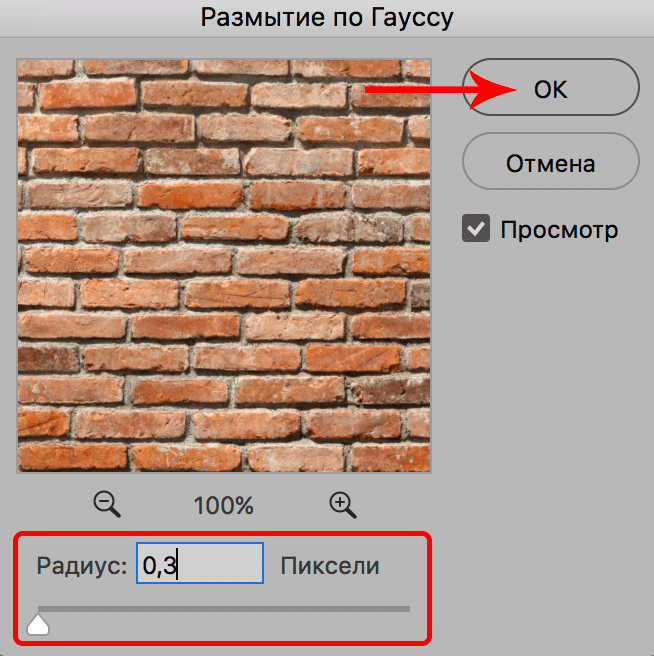Click the zoom out magnifier icon
The width and height of the screenshot is (654, 656).
click(x=107, y=504)
